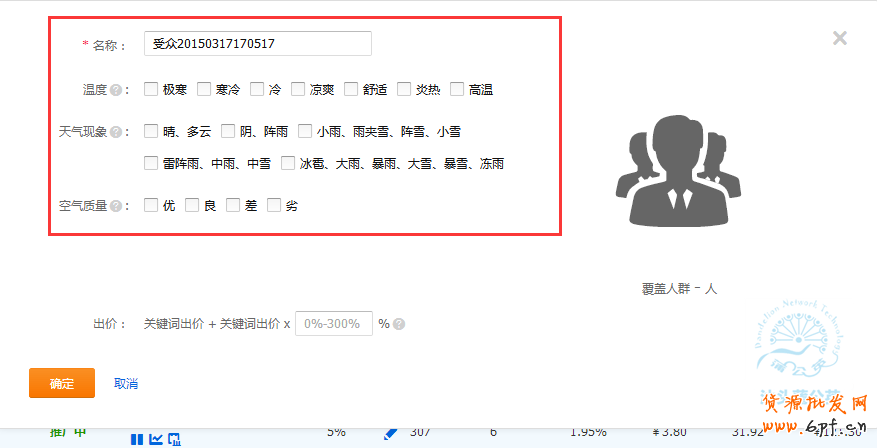Image resolution: width=877 pixels, height=448 pixels.
Task: Check the 雷阵雨、中雨、中雪 option
Action: pos(151,163)
